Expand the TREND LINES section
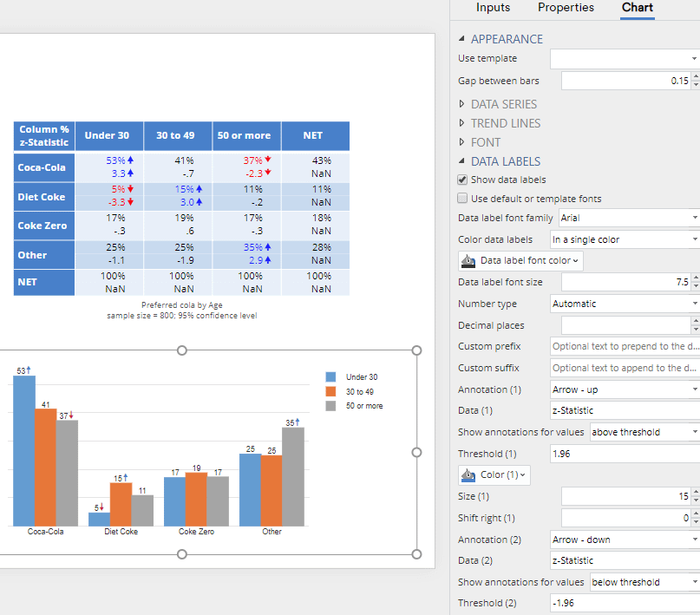 (x=505, y=123)
